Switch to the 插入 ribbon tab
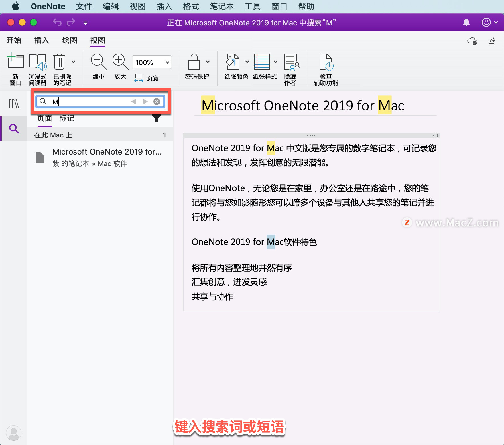 (x=42, y=40)
